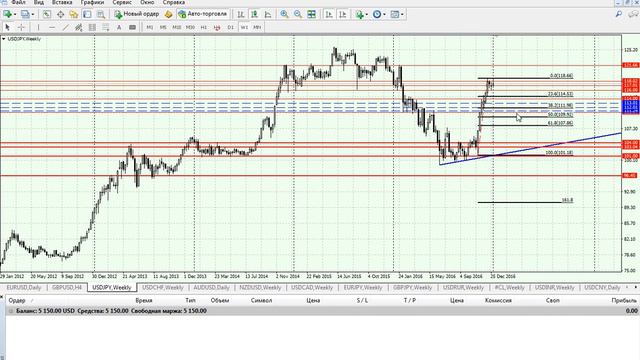Sort by Символ column header

pyautogui.click(x=261, y=300)
